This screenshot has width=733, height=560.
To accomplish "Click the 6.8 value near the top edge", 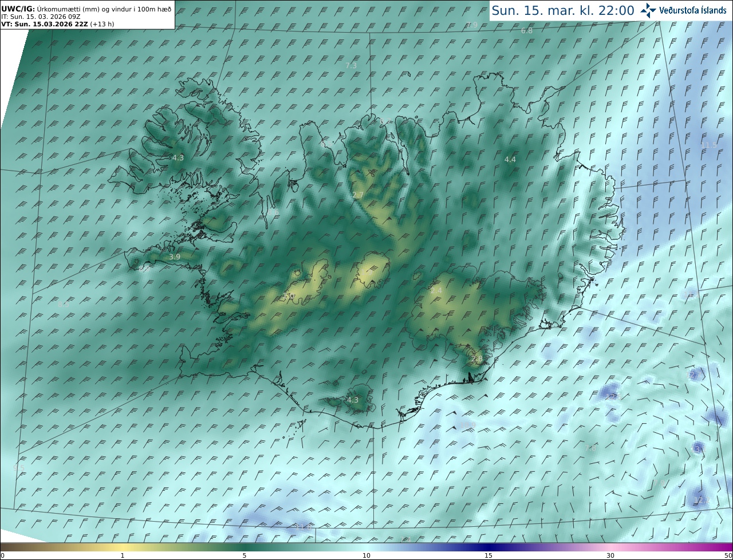I will [527, 30].
